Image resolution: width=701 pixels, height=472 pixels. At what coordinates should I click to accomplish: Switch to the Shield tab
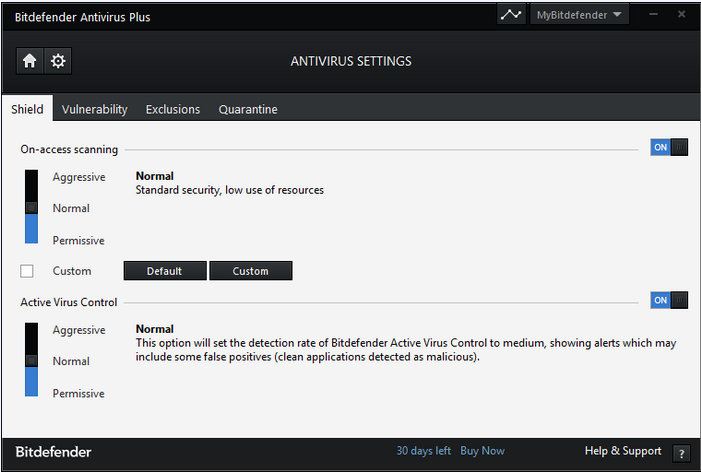[x=27, y=109]
